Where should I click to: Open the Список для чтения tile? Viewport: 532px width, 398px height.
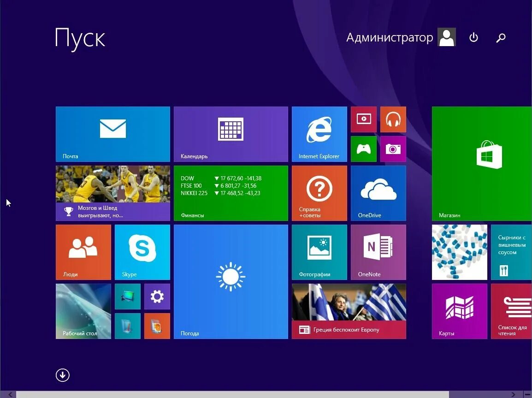coord(511,311)
